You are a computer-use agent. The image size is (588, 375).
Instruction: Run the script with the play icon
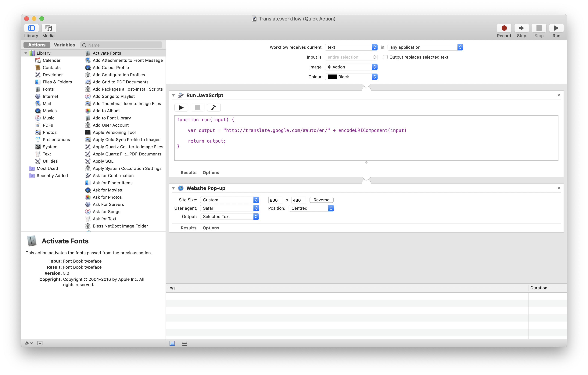(x=181, y=107)
